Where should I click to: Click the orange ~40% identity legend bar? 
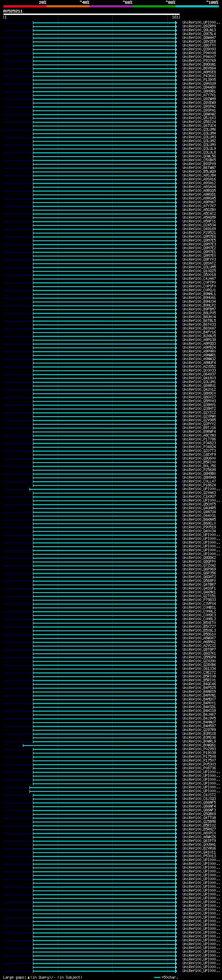tap(68, 6)
